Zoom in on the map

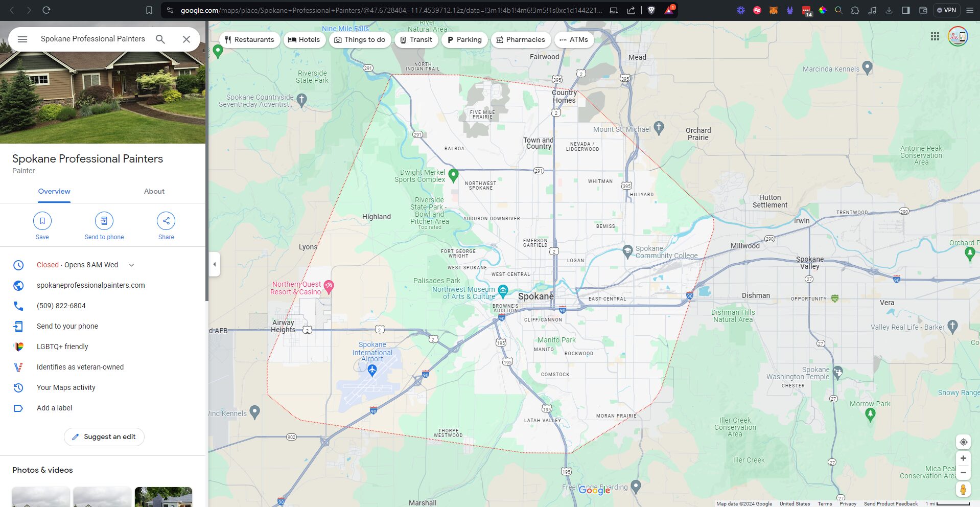[x=963, y=458]
